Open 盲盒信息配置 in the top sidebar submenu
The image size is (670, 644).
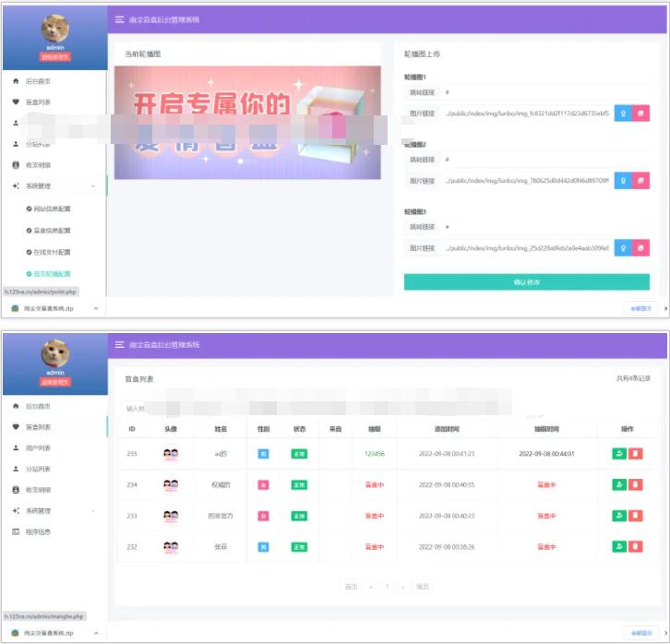click(x=52, y=231)
